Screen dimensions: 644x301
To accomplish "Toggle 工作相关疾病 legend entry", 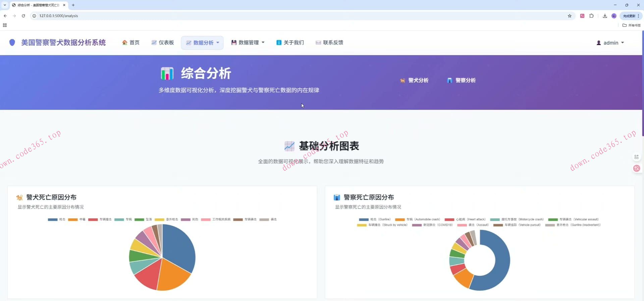I will click(x=216, y=219).
